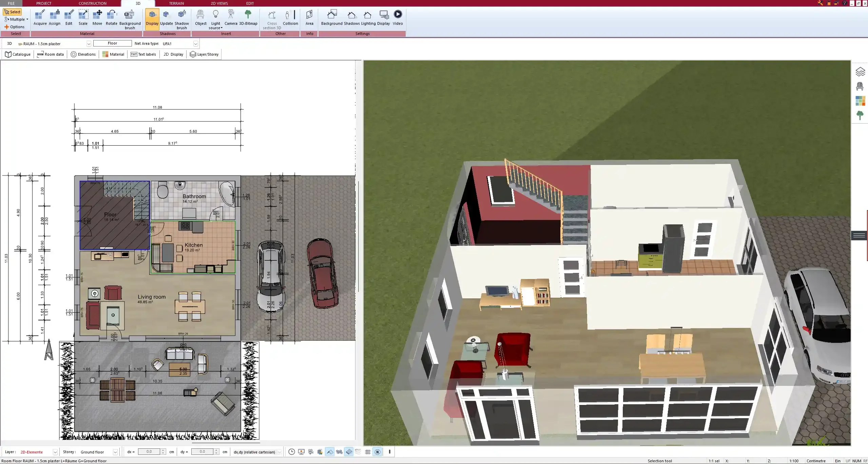Toggle the North arrow indicator
This screenshot has height=464, width=868.
point(378,452)
